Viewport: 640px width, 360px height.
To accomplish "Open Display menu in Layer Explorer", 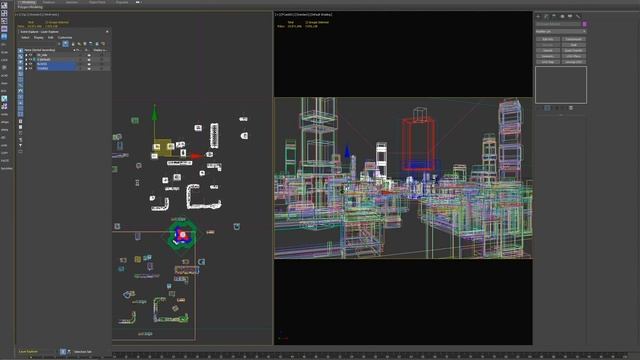I will tap(39, 38).
